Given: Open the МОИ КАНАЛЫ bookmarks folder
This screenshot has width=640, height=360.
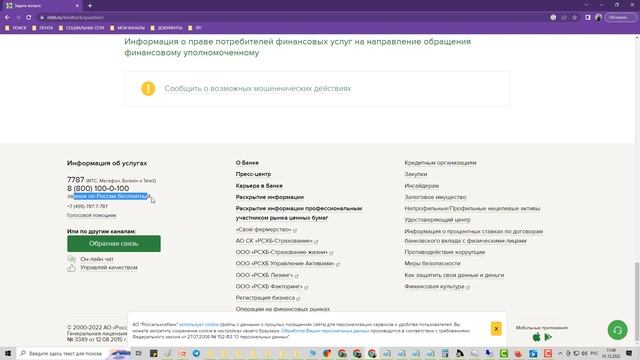Looking at the screenshot, I should 127,28.
